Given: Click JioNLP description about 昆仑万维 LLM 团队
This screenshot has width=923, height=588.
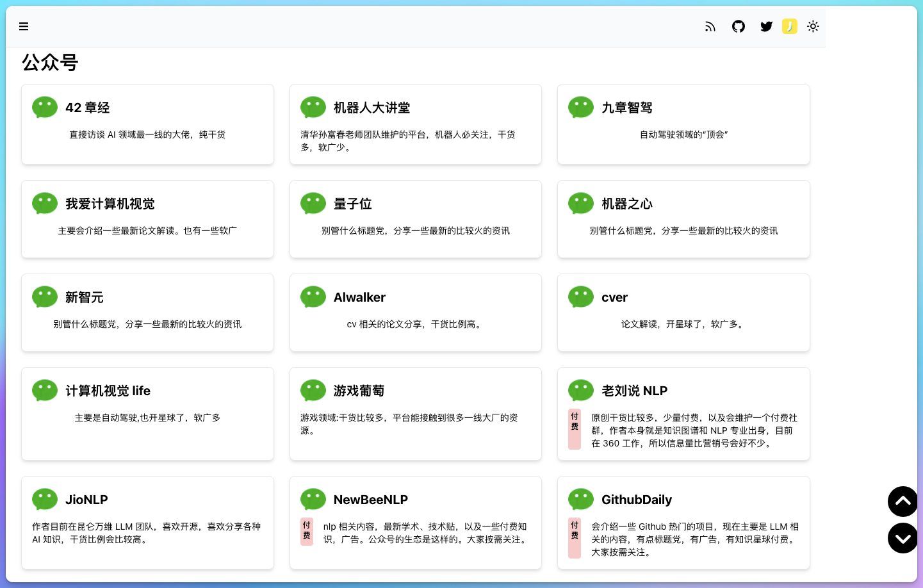Looking at the screenshot, I should 147,533.
